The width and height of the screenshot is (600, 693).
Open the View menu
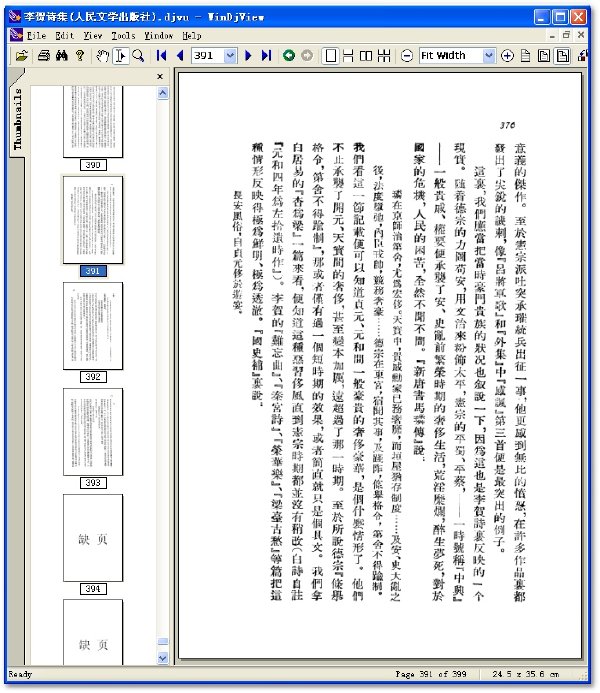pyautogui.click(x=93, y=35)
